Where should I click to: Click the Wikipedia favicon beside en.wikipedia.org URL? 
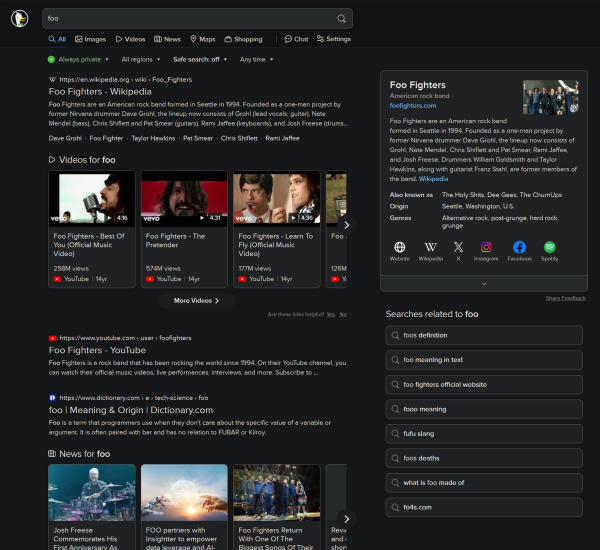52,80
